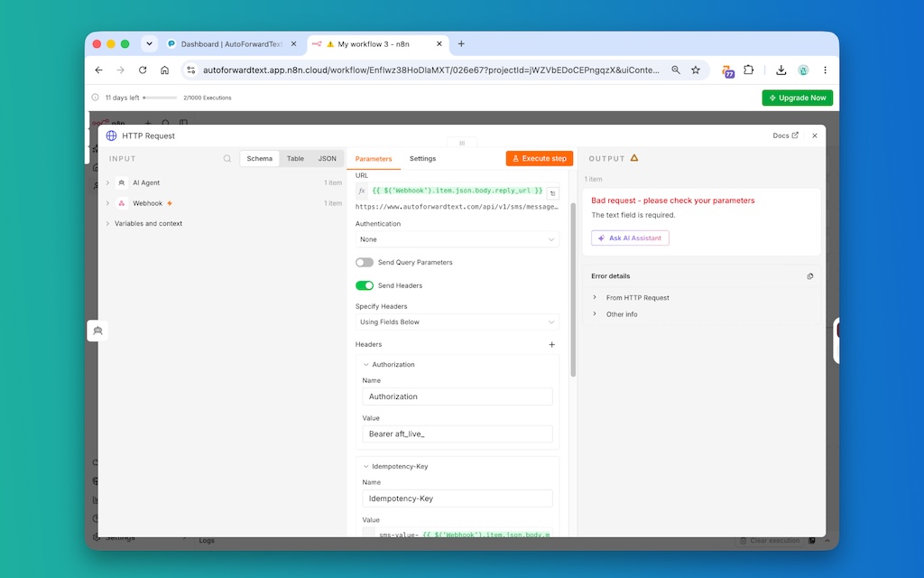Collapse the Idempotency-Key header section
The height and width of the screenshot is (578, 924).
366,467
